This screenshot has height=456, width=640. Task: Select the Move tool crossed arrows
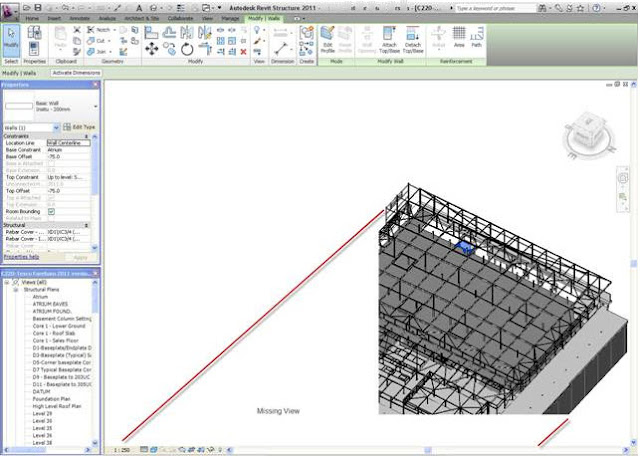pyautogui.click(x=151, y=49)
